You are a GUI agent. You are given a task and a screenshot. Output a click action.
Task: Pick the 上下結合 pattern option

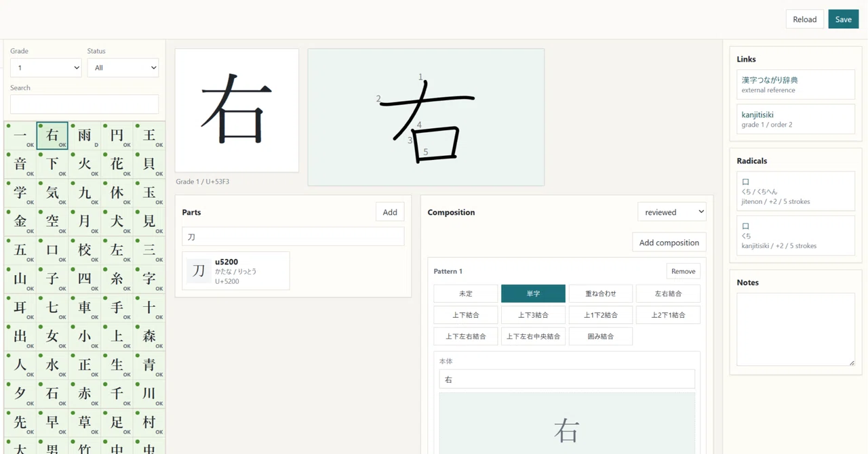coord(466,315)
